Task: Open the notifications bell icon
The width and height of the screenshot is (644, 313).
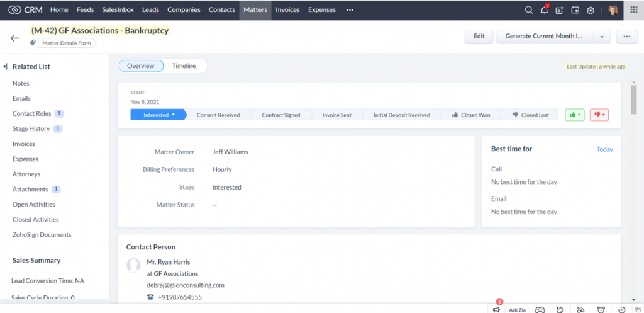Action: tap(545, 10)
